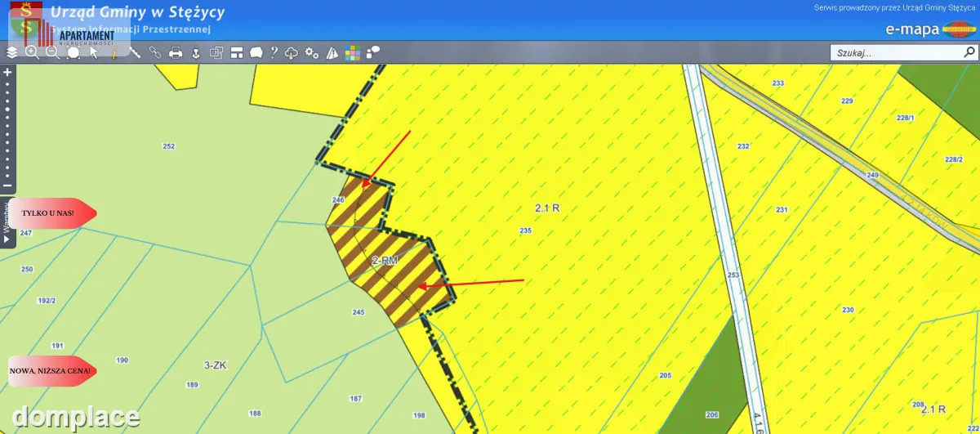Viewport: 980px width, 434px height.
Task: Click parcel number 192/2
Action: click(47, 301)
